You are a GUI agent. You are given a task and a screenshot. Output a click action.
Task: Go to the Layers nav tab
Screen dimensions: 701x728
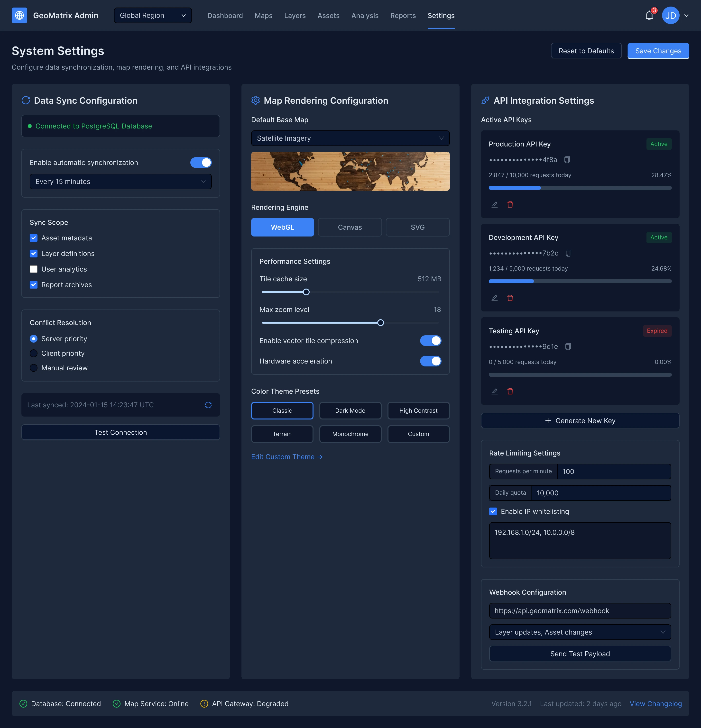[x=295, y=16]
